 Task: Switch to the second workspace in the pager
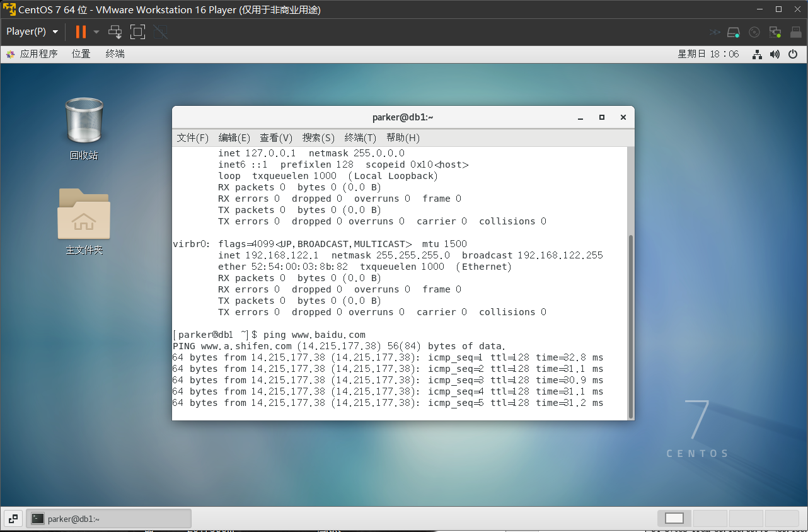click(x=710, y=519)
